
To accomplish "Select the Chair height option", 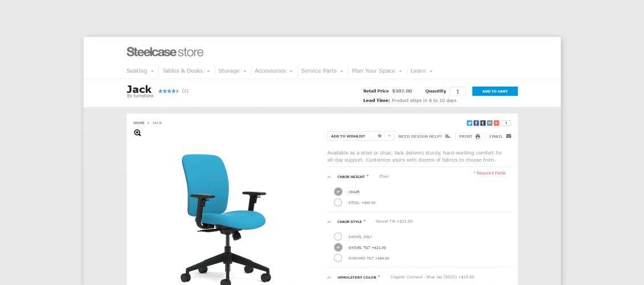I will tap(338, 192).
